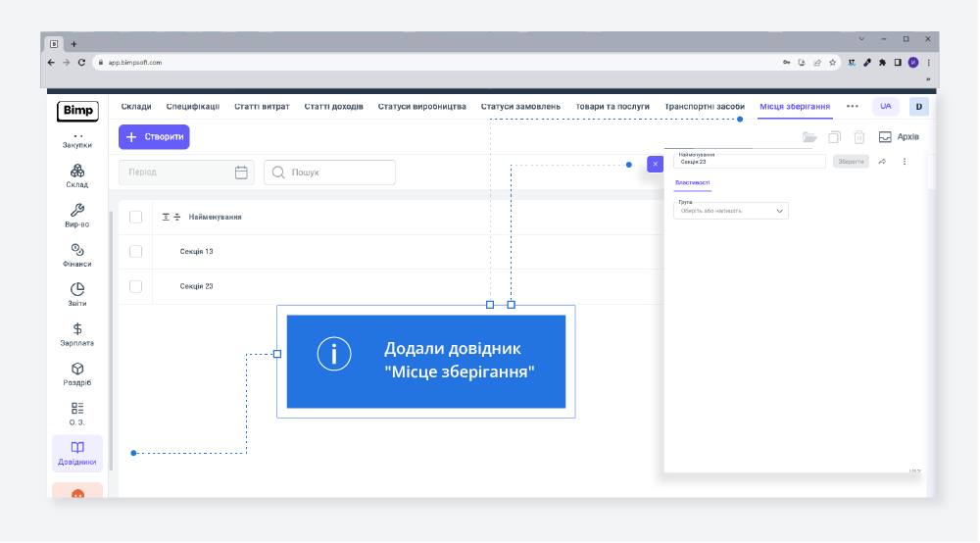This screenshot has width=980, height=543.
Task: Open the Вир-во production section
Action: [x=77, y=215]
